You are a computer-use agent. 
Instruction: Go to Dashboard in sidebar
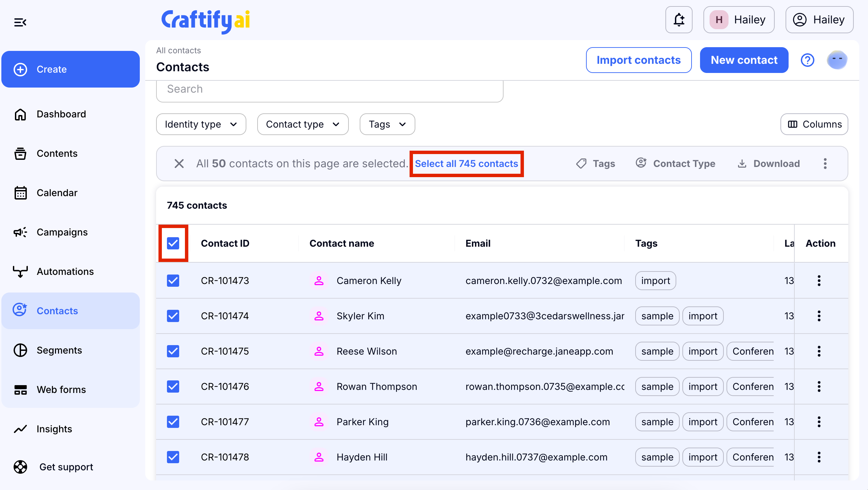71,114
